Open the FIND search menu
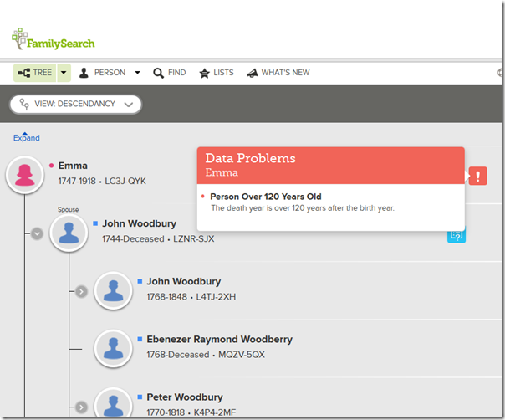 point(170,73)
